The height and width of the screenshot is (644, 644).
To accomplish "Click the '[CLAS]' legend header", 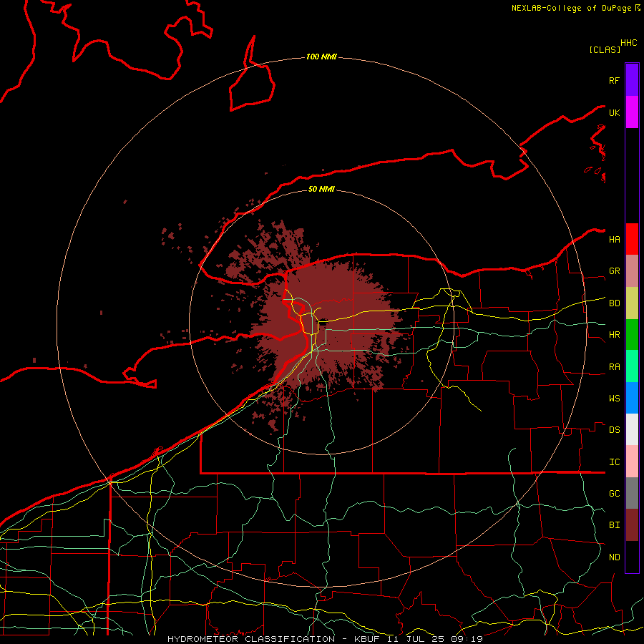I will tap(605, 49).
